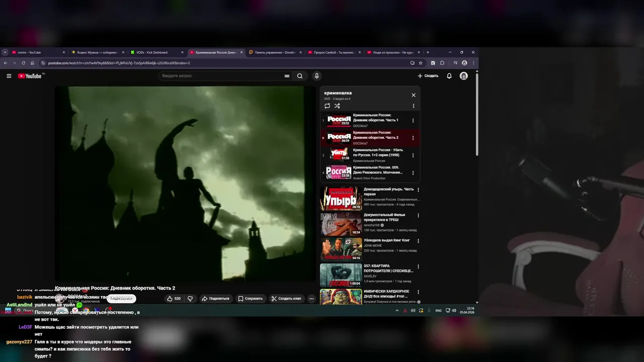The width and height of the screenshot is (644, 362).
Task: Switch to the Яндекс Музыка tab
Action: (97, 52)
